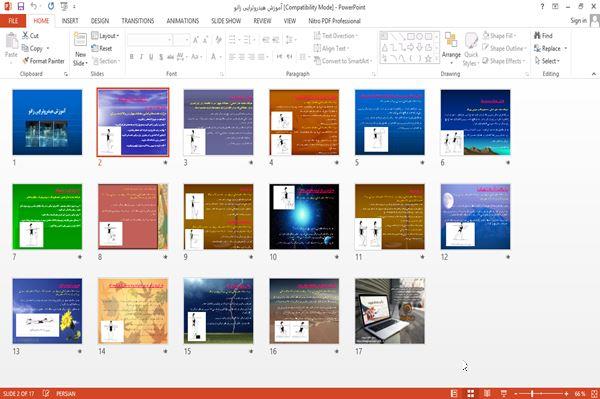Image resolution: width=600 pixels, height=399 pixels.
Task: Open the Arrange tool in Drawing group
Action: pyautogui.click(x=451, y=49)
